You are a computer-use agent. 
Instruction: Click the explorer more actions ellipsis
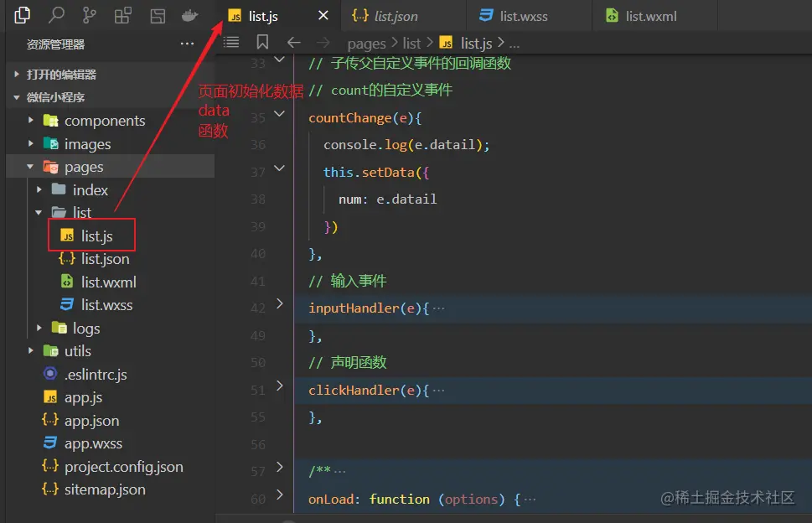(x=187, y=44)
